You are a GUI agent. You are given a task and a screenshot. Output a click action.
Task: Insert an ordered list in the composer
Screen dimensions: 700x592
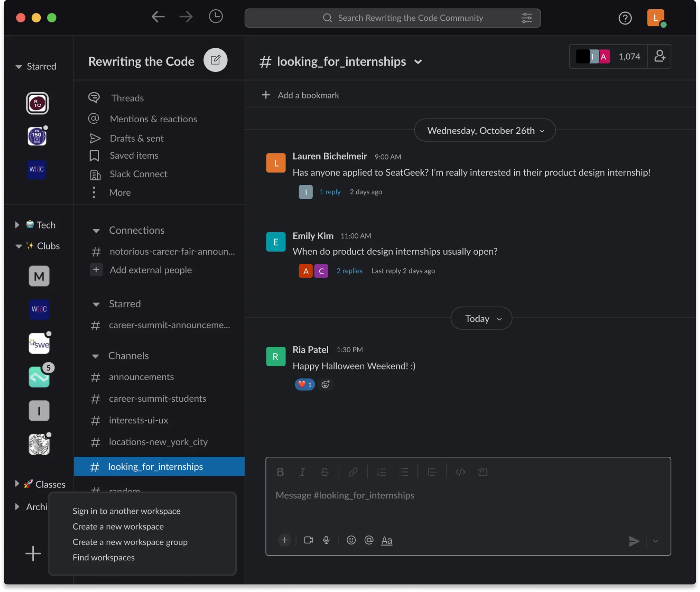pyautogui.click(x=381, y=472)
